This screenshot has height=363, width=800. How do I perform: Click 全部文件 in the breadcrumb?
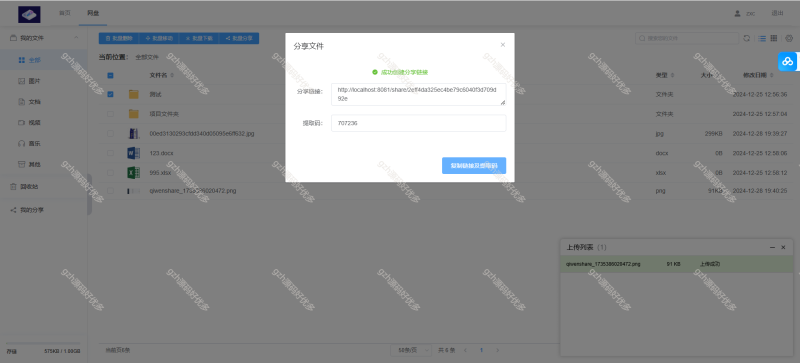[x=147, y=57]
